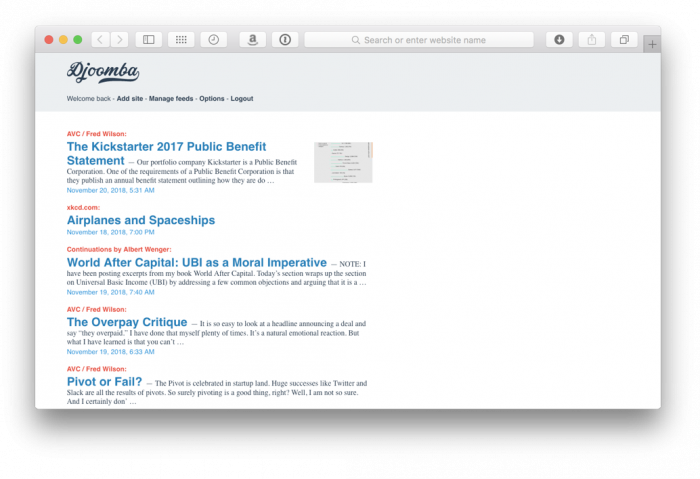Open the Top Sites grid icon
This screenshot has height=479, width=700.
[x=181, y=40]
